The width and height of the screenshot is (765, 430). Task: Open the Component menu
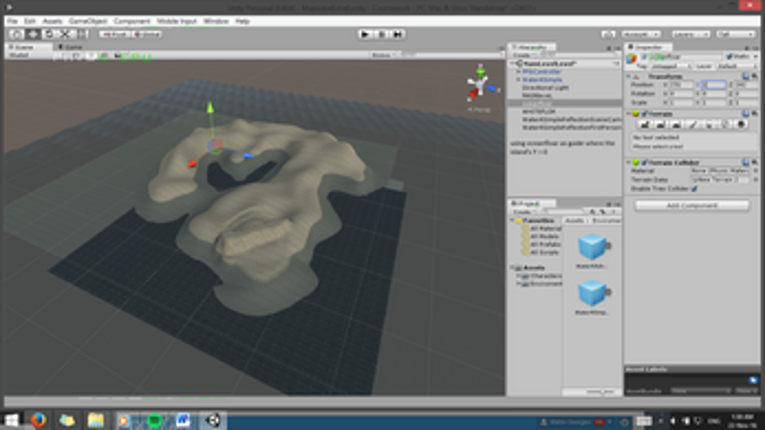[x=132, y=21]
